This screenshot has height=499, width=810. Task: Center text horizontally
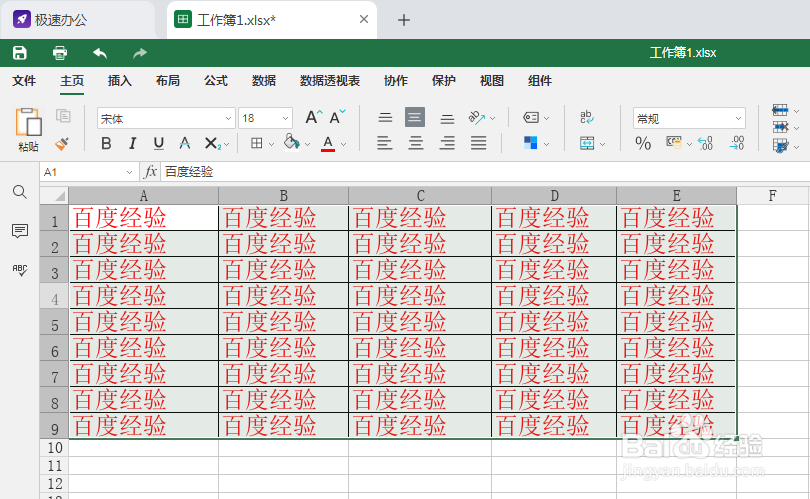pyautogui.click(x=415, y=143)
